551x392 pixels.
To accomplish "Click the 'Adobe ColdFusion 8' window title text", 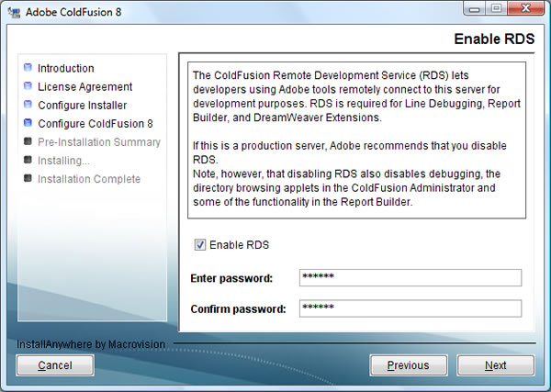I will (x=73, y=12).
